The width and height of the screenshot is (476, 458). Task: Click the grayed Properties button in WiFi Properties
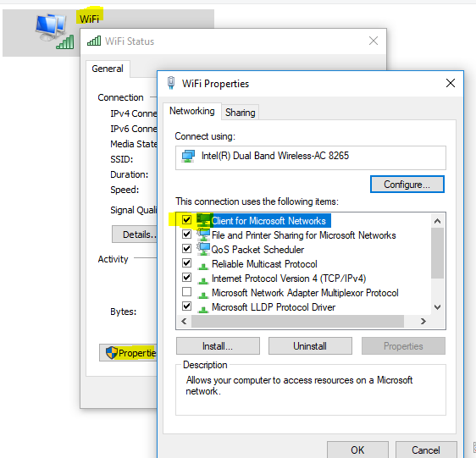403,346
